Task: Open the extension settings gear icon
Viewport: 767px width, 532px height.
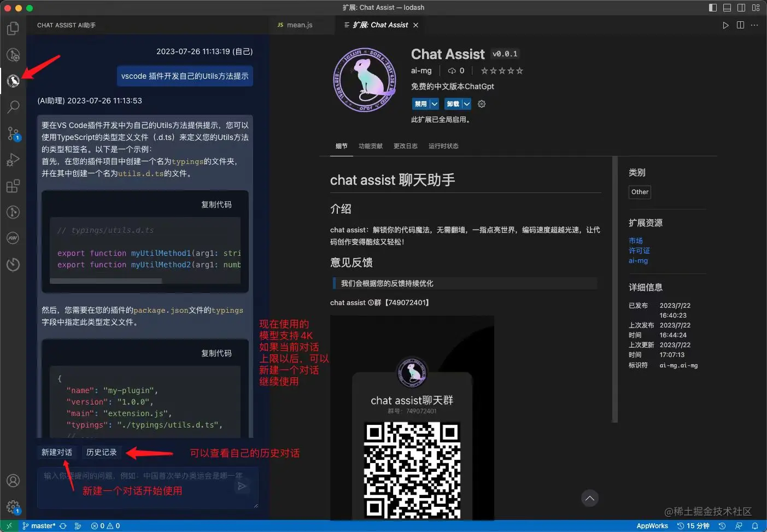Action: pos(481,103)
